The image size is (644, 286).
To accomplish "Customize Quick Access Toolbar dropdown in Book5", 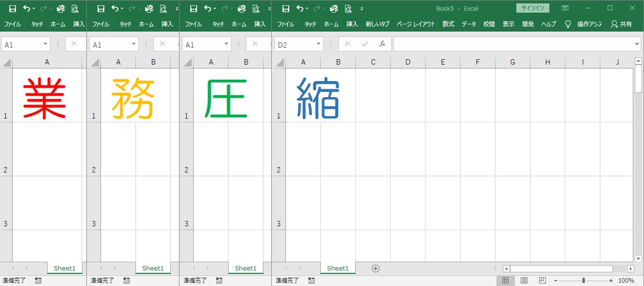I will point(362,8).
